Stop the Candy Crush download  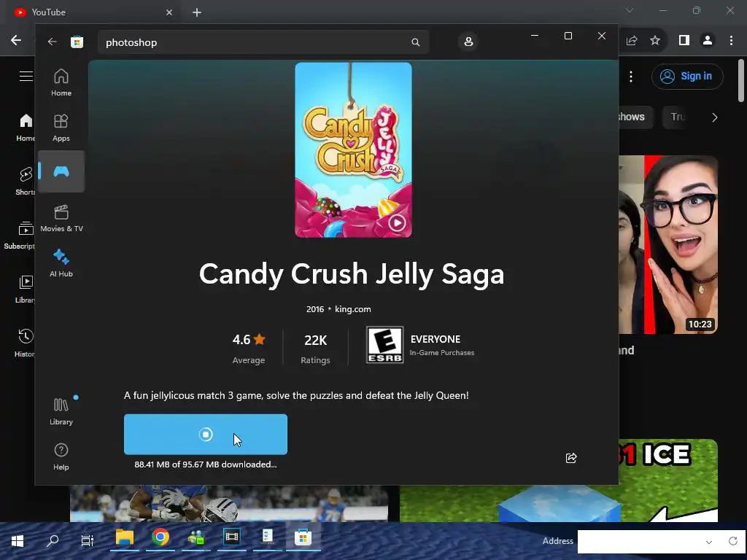205,435
